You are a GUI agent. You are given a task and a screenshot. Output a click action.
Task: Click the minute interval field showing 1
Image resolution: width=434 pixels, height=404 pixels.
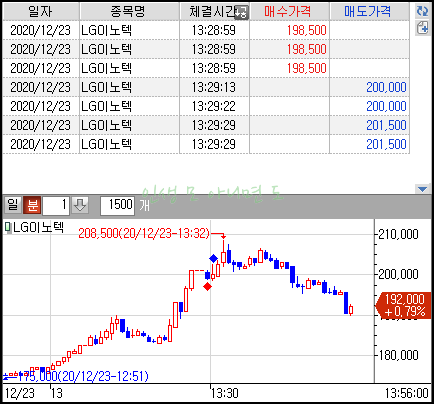tap(56, 205)
